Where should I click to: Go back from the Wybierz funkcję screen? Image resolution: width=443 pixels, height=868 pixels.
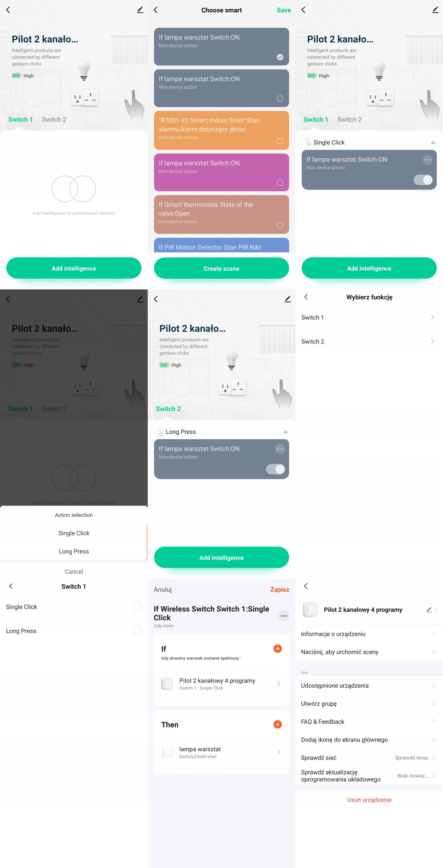click(x=306, y=297)
